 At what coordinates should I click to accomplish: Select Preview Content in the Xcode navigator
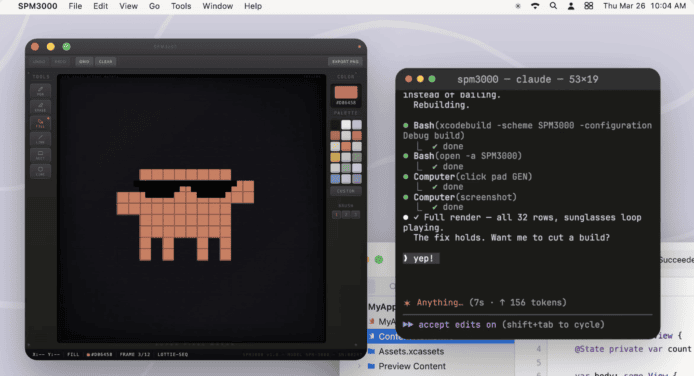click(412, 366)
